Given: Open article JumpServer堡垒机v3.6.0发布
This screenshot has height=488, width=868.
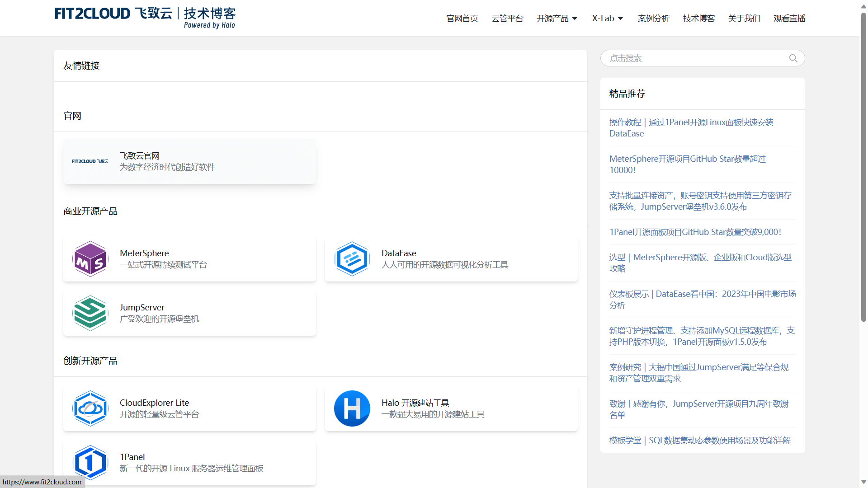Looking at the screenshot, I should tap(700, 201).
